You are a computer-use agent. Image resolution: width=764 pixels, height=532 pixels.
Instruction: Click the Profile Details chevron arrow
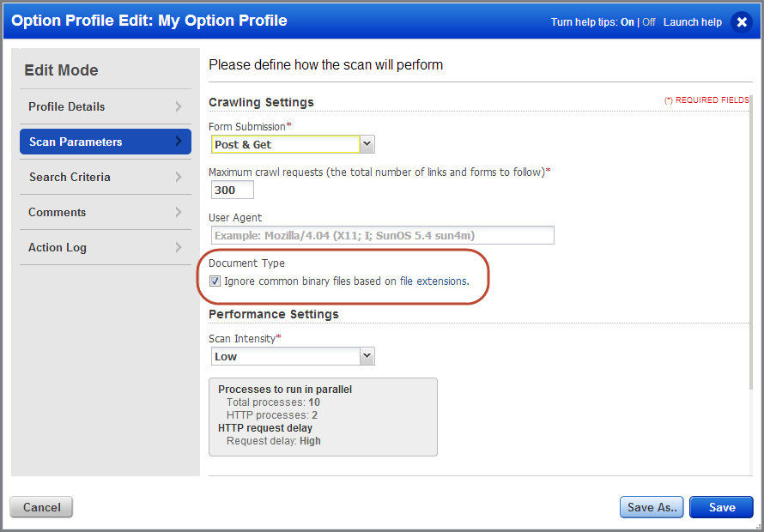click(179, 106)
